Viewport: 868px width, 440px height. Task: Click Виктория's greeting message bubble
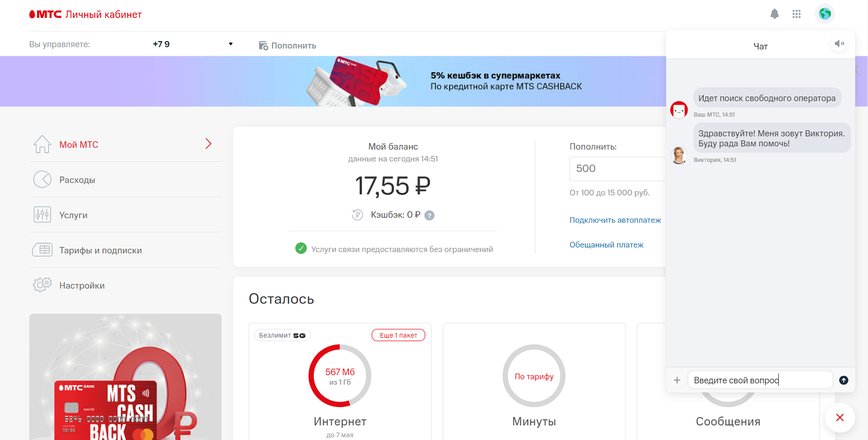pos(772,138)
